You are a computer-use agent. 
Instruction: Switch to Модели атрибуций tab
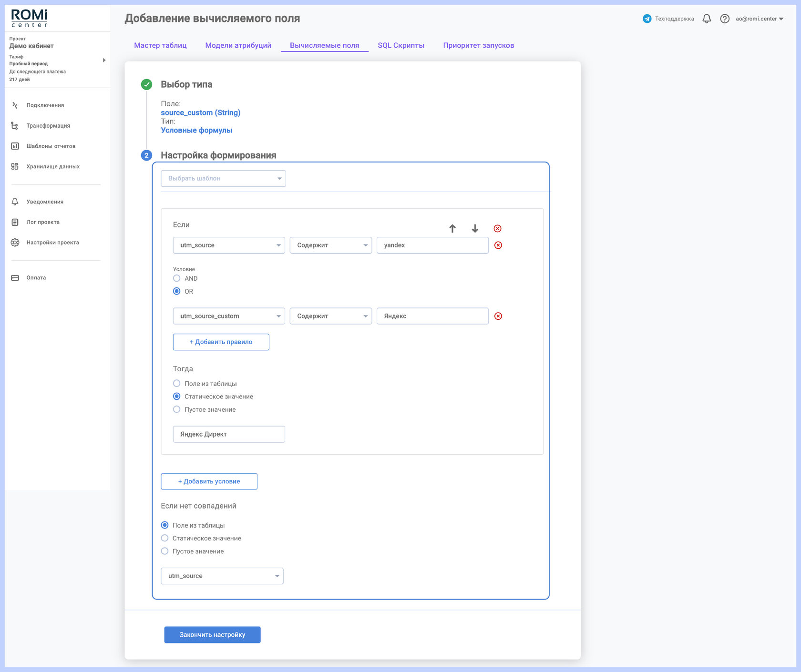tap(238, 46)
